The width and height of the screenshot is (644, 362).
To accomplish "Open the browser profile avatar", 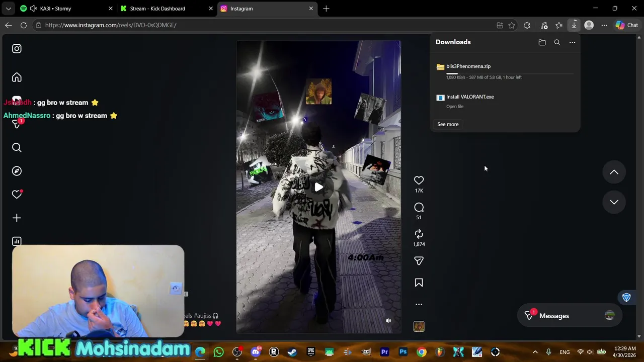I will [589, 25].
